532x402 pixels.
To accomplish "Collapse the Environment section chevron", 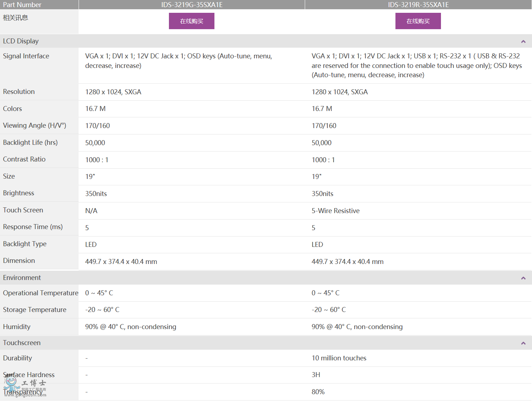I will pos(523,278).
